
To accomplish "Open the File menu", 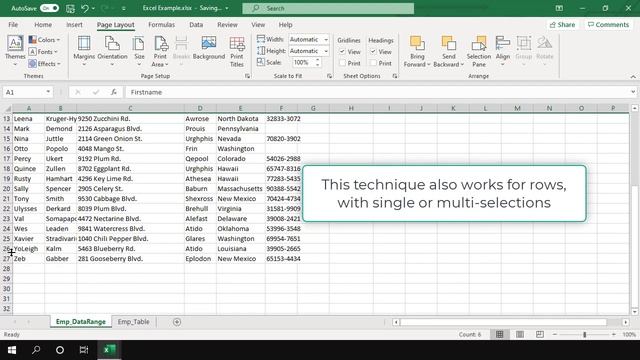I will click(x=13, y=24).
